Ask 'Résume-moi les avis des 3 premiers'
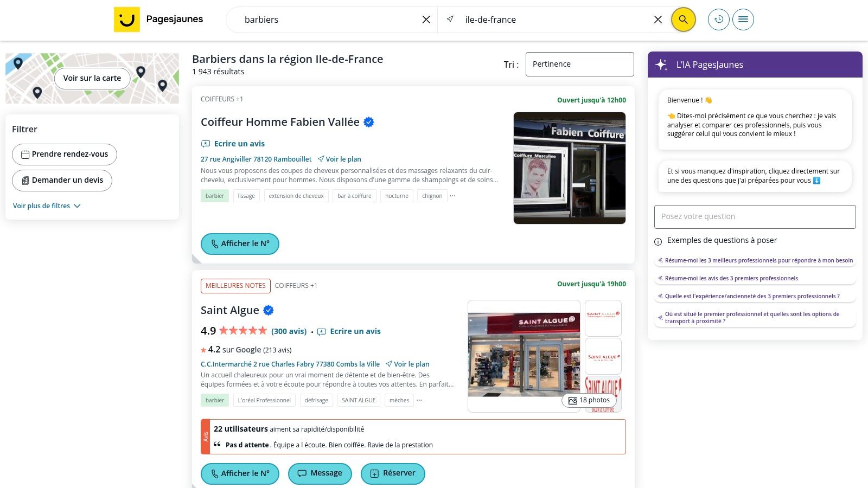This screenshot has height=488, width=868. (x=755, y=279)
